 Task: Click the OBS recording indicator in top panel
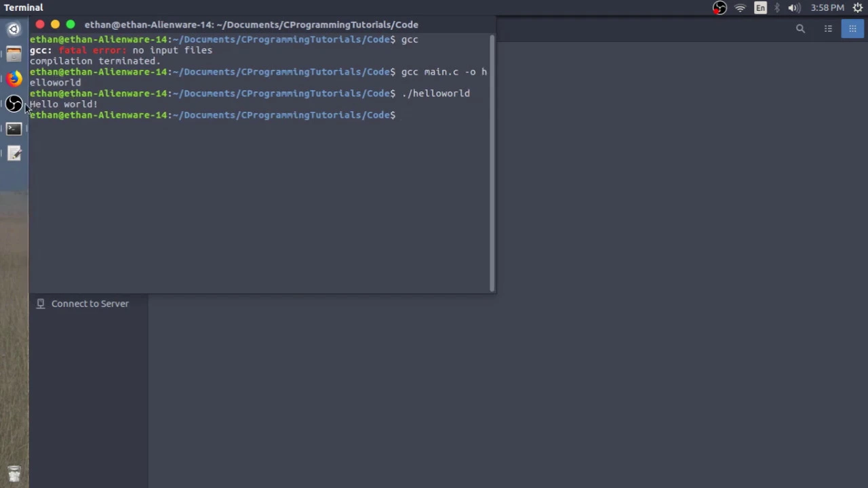point(719,8)
